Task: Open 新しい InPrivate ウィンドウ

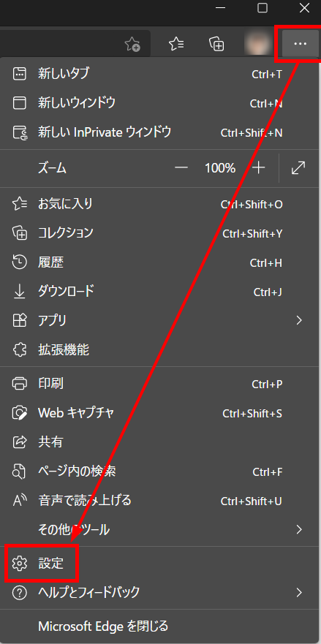Action: (160, 132)
